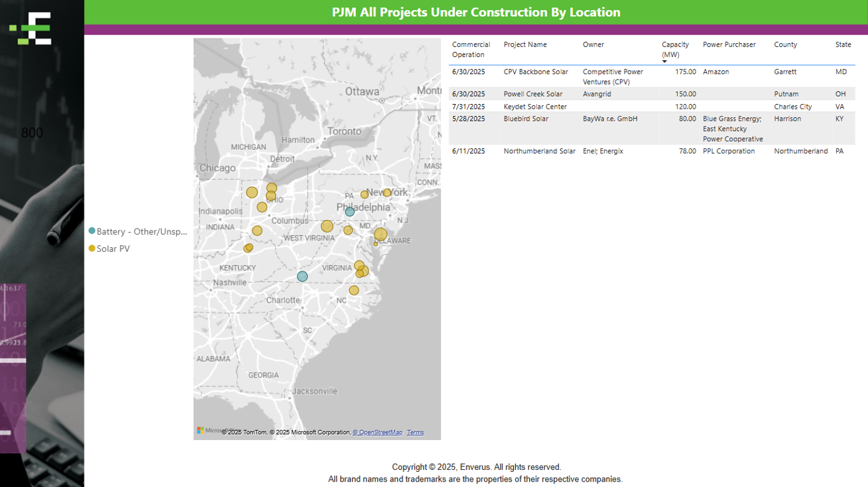Click the solar bubble in West Virginia
The width and height of the screenshot is (868, 487).
click(327, 227)
